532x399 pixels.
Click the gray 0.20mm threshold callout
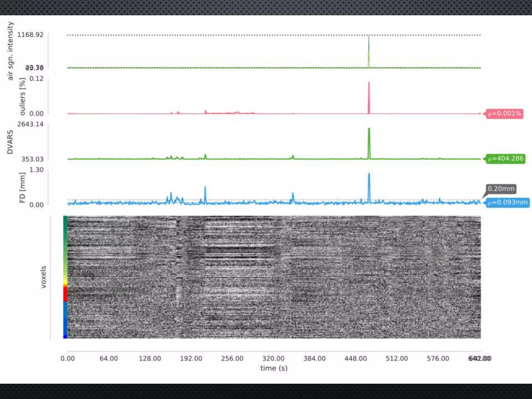[501, 189]
